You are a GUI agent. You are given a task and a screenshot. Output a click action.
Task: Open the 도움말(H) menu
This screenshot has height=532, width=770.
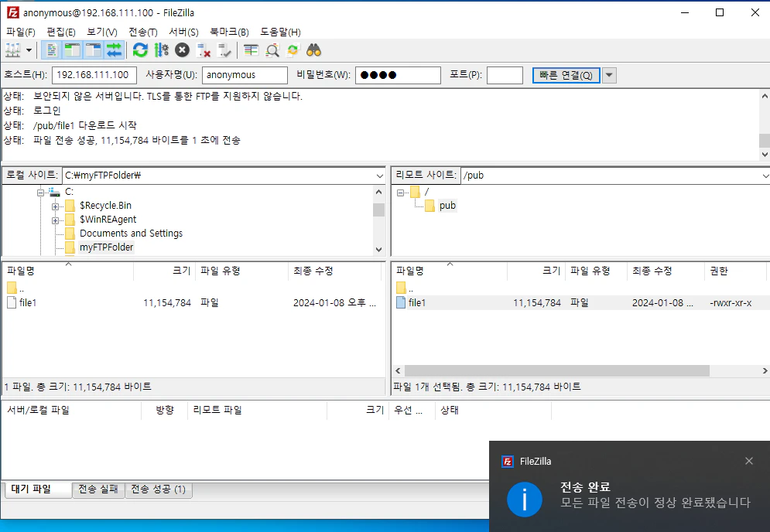coord(280,32)
